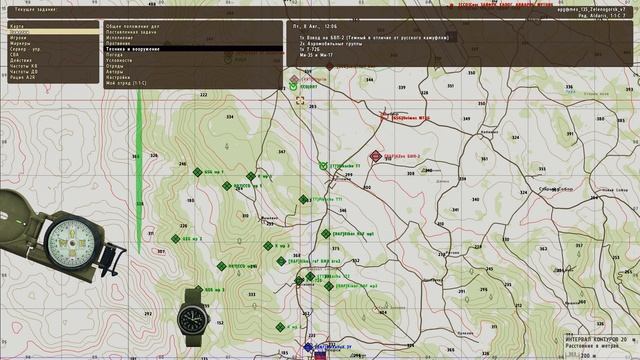Open the Настройки briefing note

[x=118, y=78]
